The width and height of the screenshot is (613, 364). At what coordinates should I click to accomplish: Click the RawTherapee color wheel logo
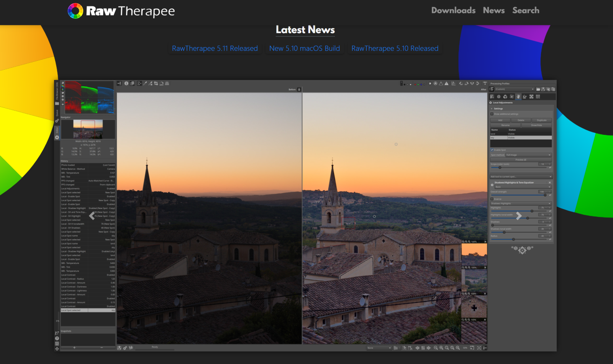(75, 11)
